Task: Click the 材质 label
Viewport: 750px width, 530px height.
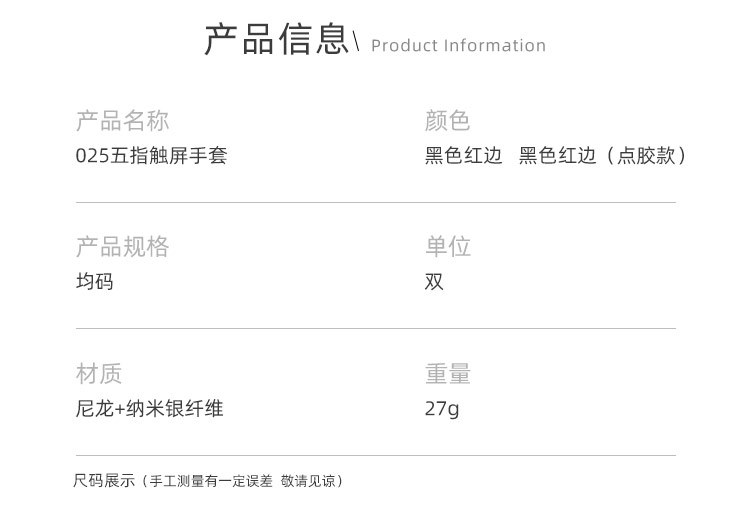Action: click(x=99, y=374)
